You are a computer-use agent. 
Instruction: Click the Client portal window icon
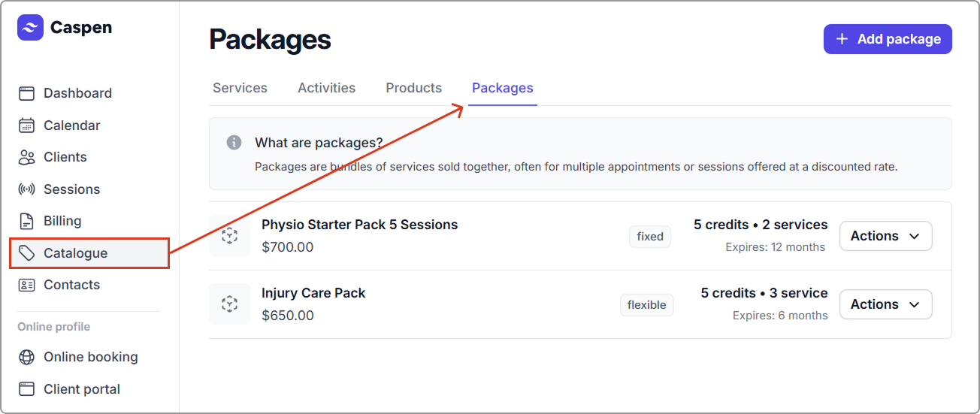(x=27, y=389)
